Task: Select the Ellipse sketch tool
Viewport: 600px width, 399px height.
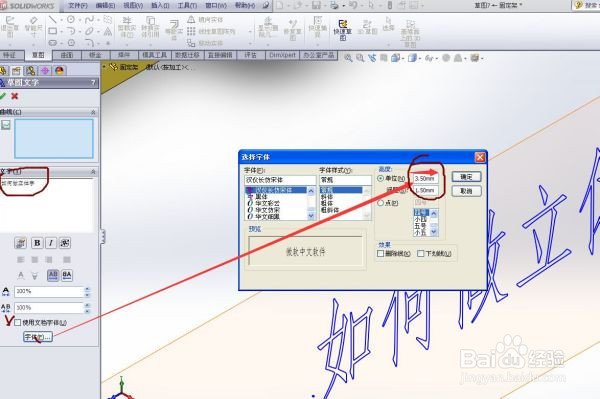Action: (x=90, y=31)
